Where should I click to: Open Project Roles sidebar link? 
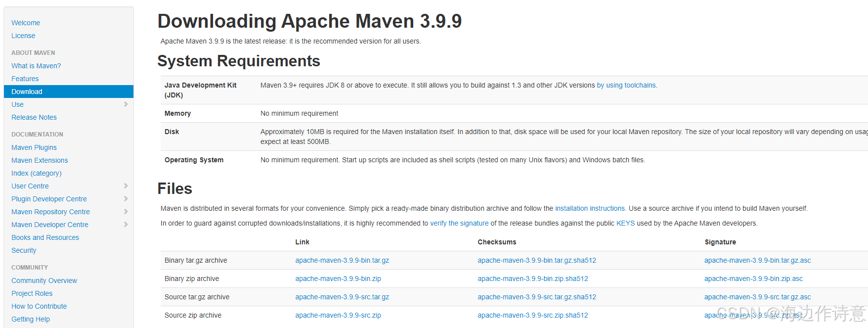point(32,293)
